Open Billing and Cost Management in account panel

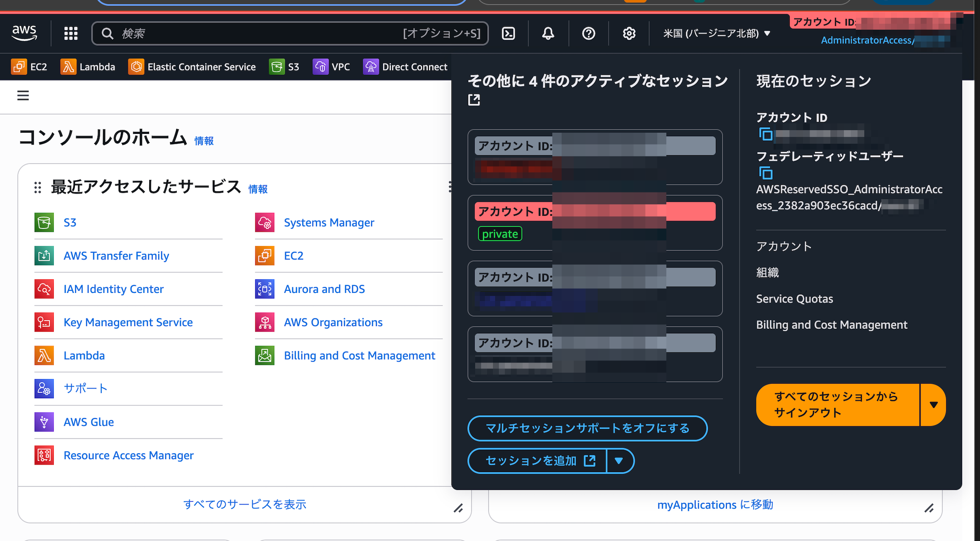(832, 325)
